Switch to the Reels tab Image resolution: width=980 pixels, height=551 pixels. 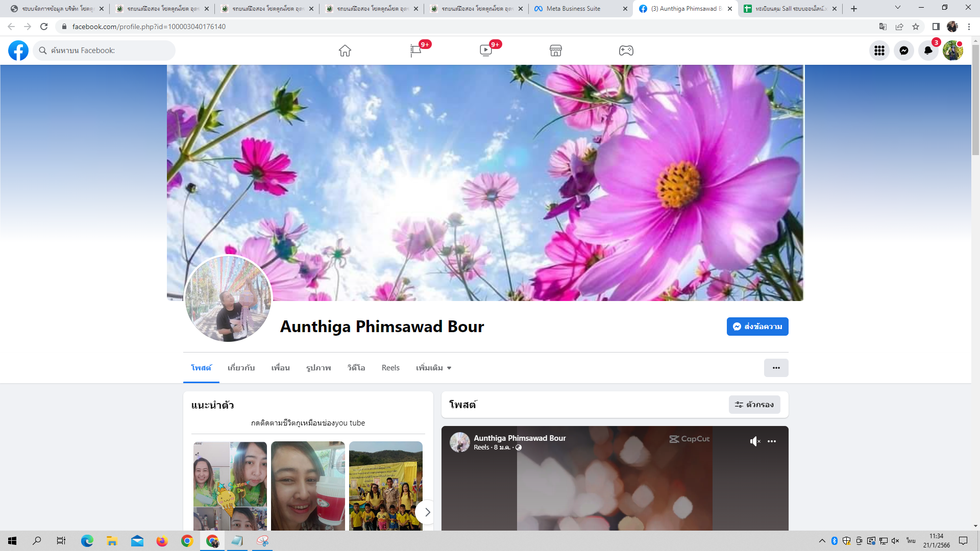tap(390, 368)
